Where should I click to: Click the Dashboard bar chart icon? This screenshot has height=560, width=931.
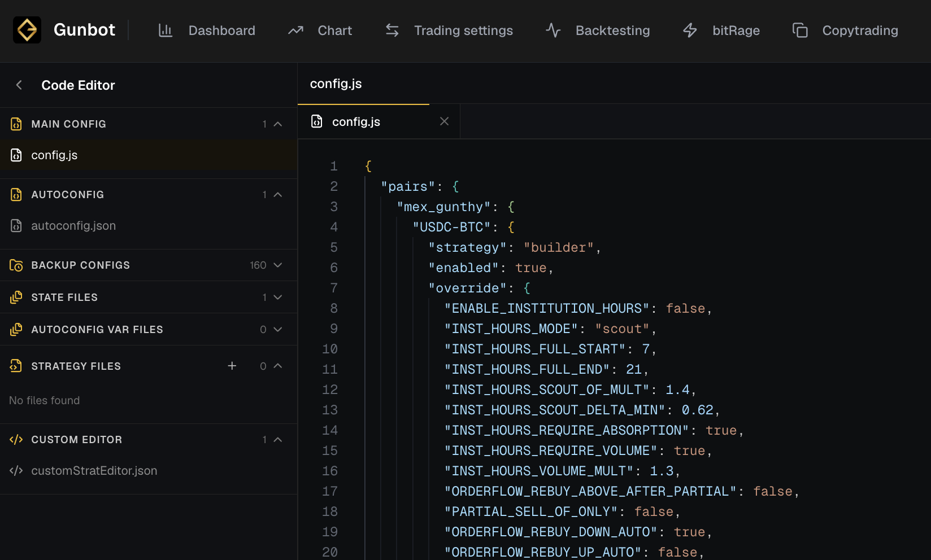pyautogui.click(x=166, y=30)
